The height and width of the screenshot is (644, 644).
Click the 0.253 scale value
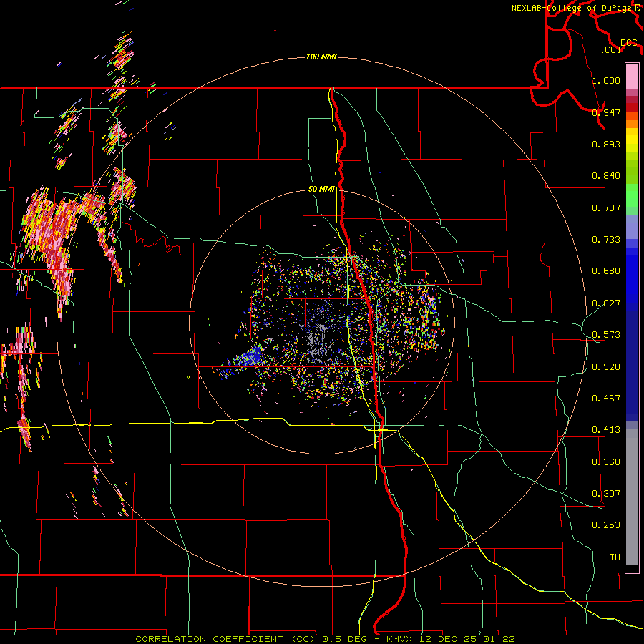pos(606,525)
